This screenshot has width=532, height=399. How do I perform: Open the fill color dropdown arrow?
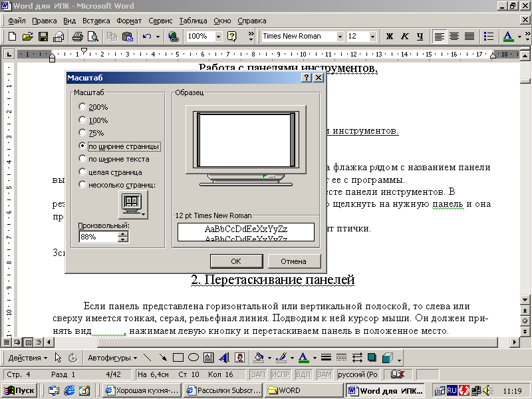click(269, 358)
